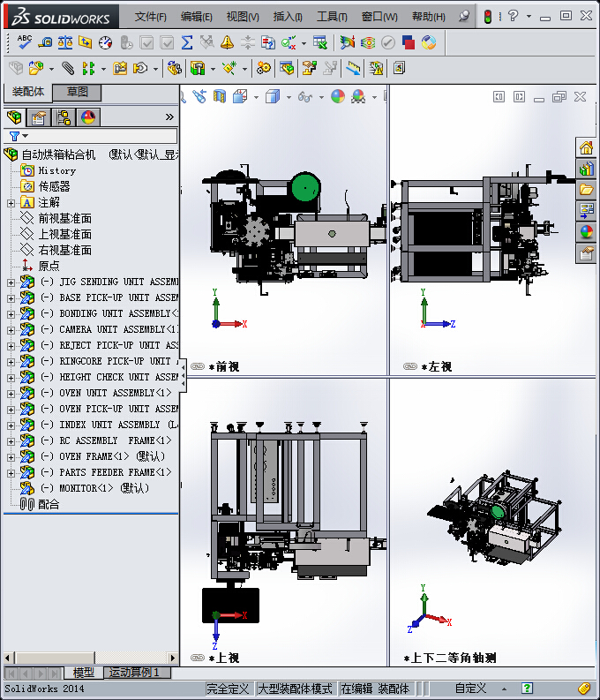Screen dimensions: 600x700
Task: Open the Hide/Show Items glasses dropdown
Action: (x=322, y=97)
